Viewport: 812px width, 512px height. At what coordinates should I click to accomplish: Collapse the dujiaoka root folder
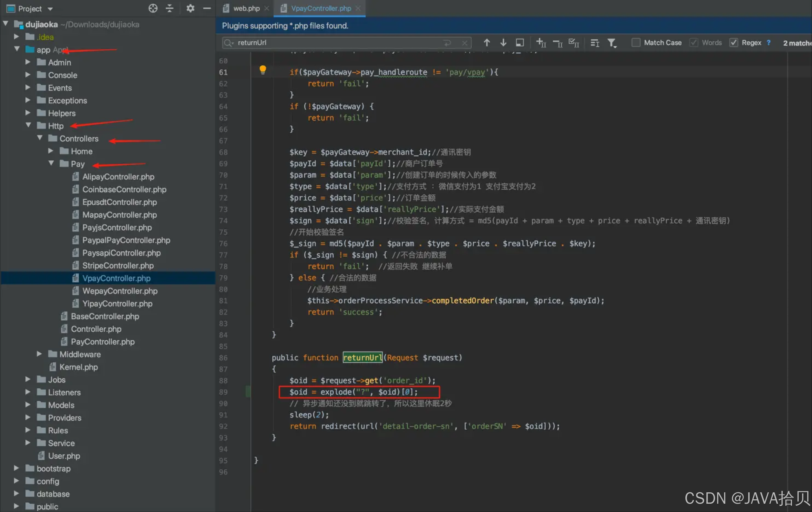(6, 23)
